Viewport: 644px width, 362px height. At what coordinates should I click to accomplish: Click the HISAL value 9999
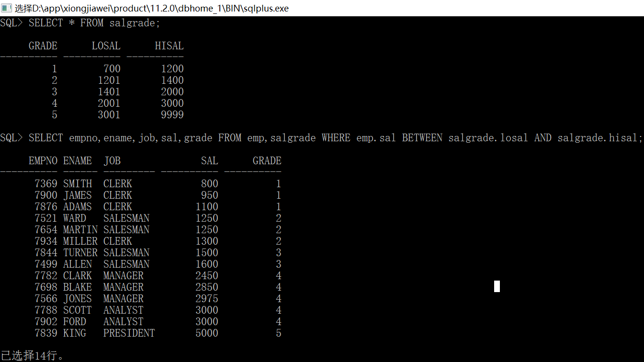(172, 115)
